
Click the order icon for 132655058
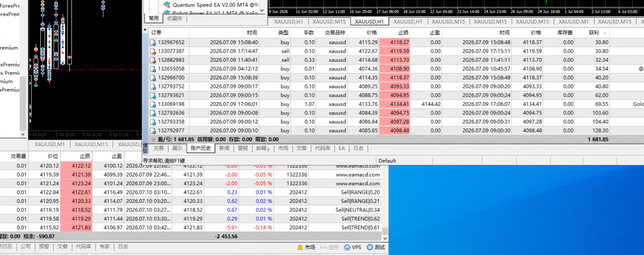pyautogui.click(x=153, y=69)
